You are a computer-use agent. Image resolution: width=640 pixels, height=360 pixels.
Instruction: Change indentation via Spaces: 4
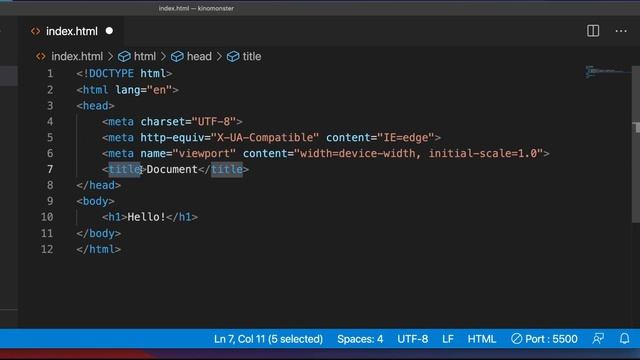(360, 339)
